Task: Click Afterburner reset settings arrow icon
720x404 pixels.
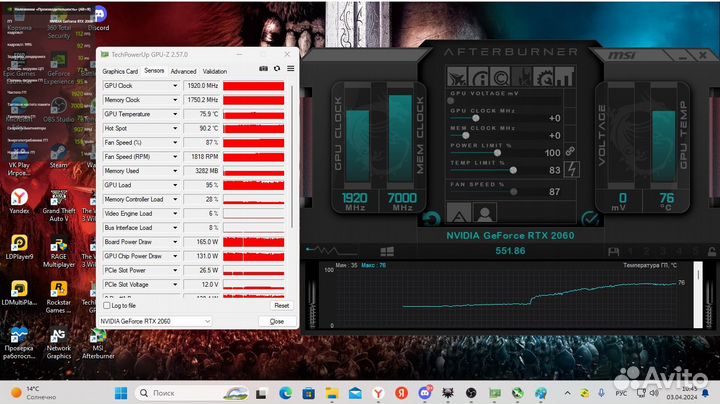Action: pyautogui.click(x=431, y=219)
